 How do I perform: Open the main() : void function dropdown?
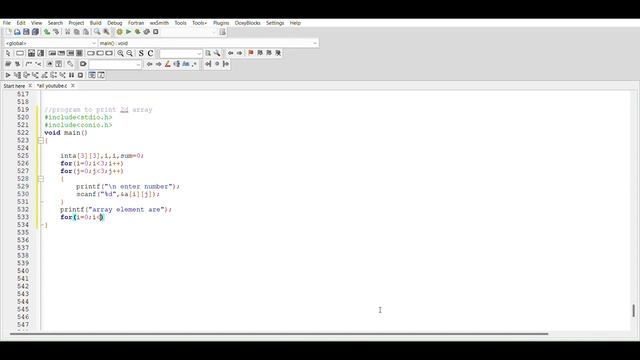tap(209, 43)
